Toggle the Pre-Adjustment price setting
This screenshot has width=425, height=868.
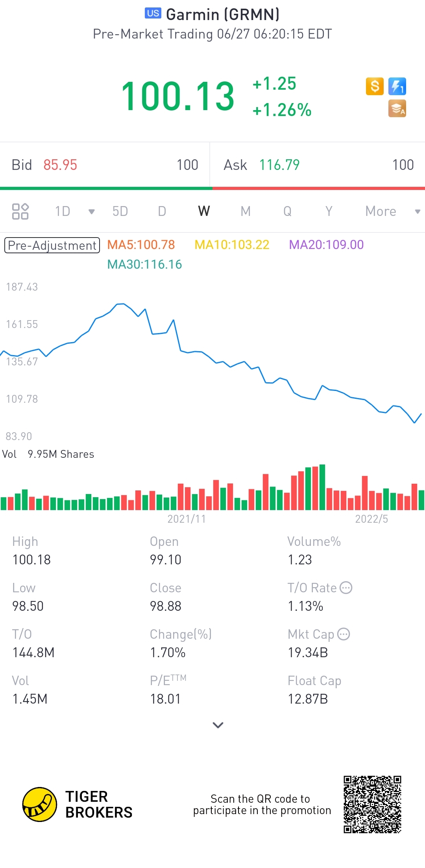52,245
